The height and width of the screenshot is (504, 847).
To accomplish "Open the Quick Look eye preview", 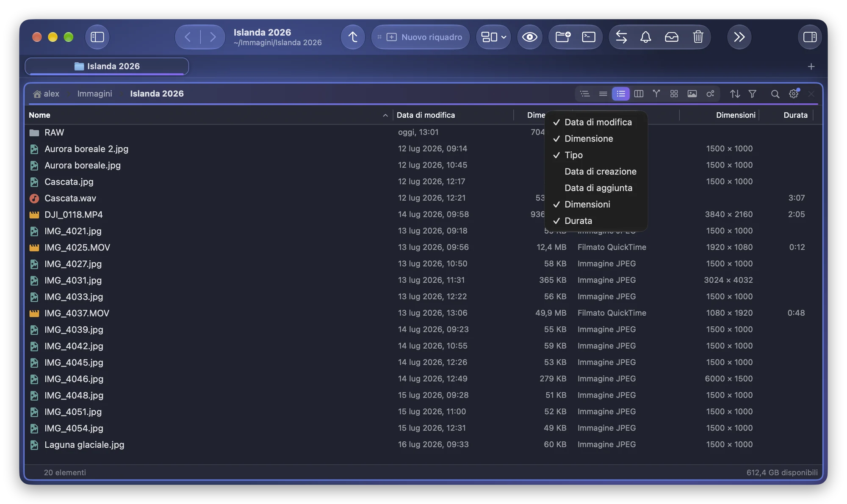I will (529, 37).
